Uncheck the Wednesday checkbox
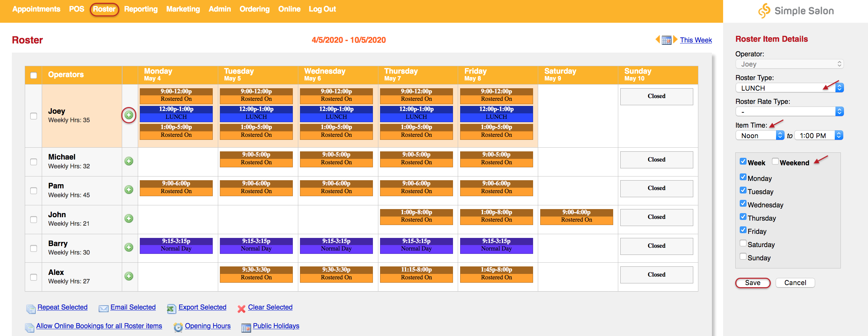The width and height of the screenshot is (868, 336). (743, 203)
